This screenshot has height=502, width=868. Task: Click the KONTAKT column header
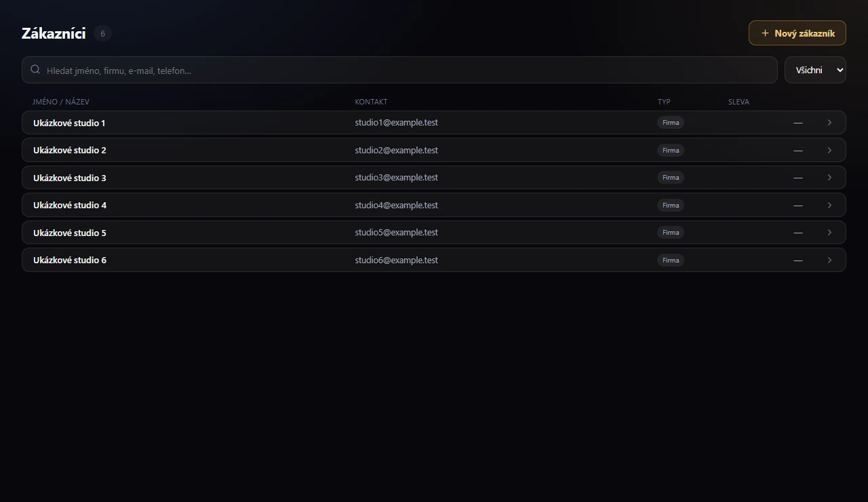pyautogui.click(x=371, y=102)
